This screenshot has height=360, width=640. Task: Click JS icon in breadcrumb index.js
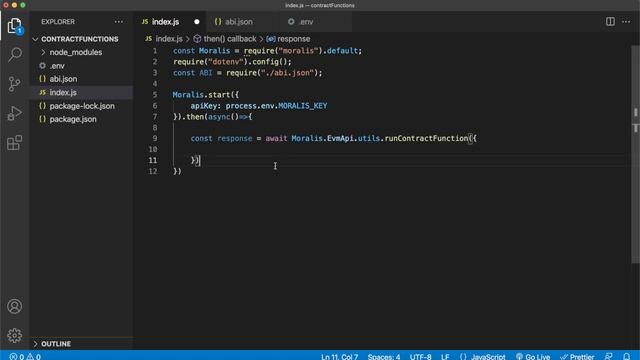(149, 39)
